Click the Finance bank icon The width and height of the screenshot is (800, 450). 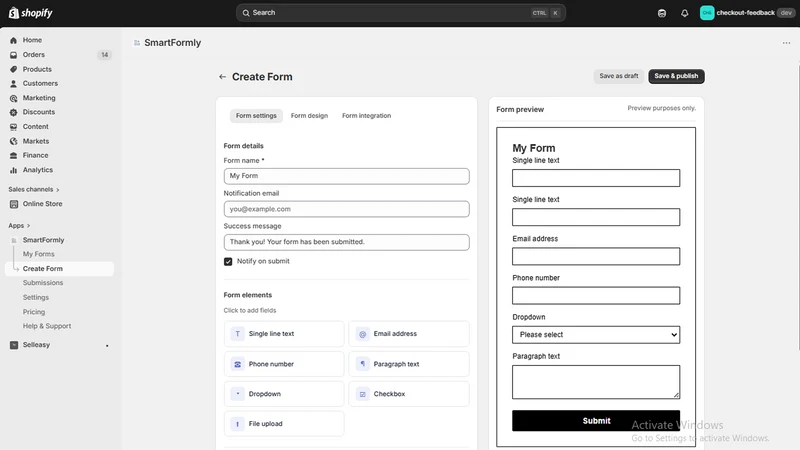pos(14,156)
